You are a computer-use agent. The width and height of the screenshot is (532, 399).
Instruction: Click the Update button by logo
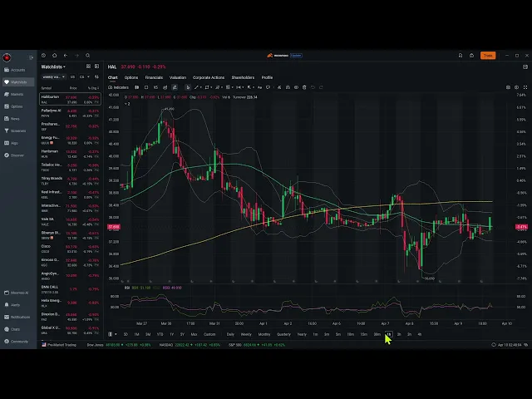[296, 56]
